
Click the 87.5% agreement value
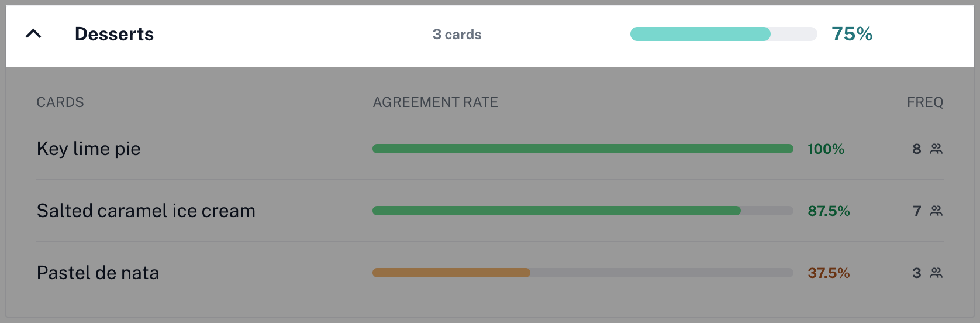pos(829,211)
